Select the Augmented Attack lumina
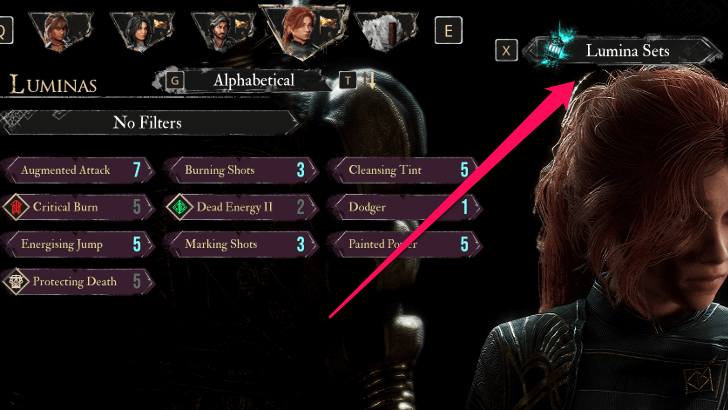Viewport: 728px width, 410px height. [x=79, y=170]
